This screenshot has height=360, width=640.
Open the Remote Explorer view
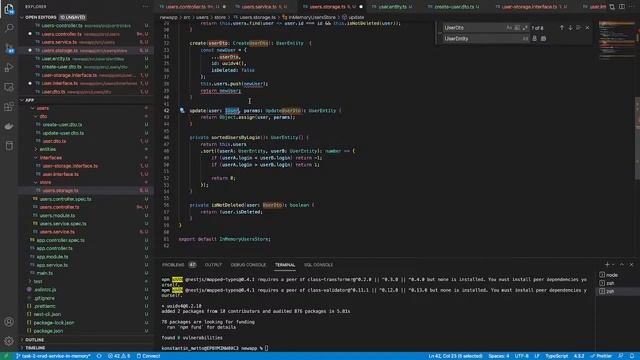pyautogui.click(x=9, y=87)
